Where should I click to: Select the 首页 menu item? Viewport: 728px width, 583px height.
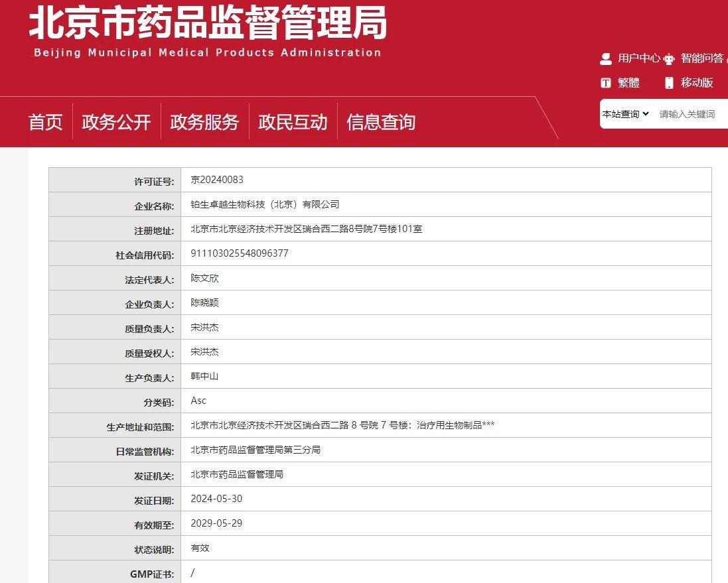pyautogui.click(x=44, y=122)
